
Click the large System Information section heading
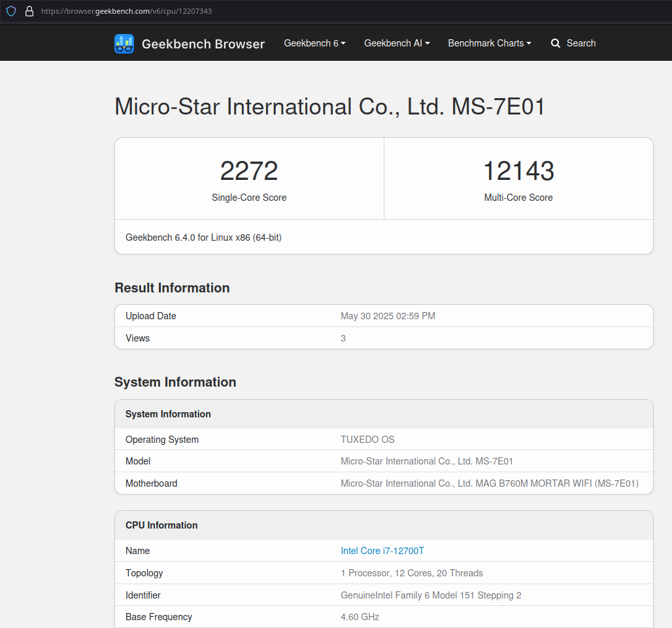175,382
